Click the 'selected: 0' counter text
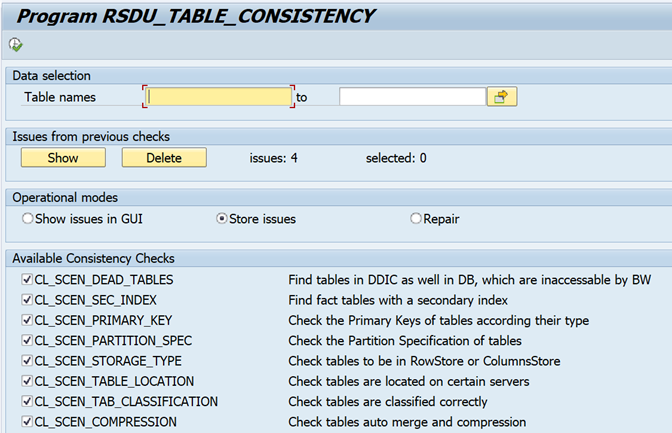This screenshot has width=672, height=433. (396, 158)
